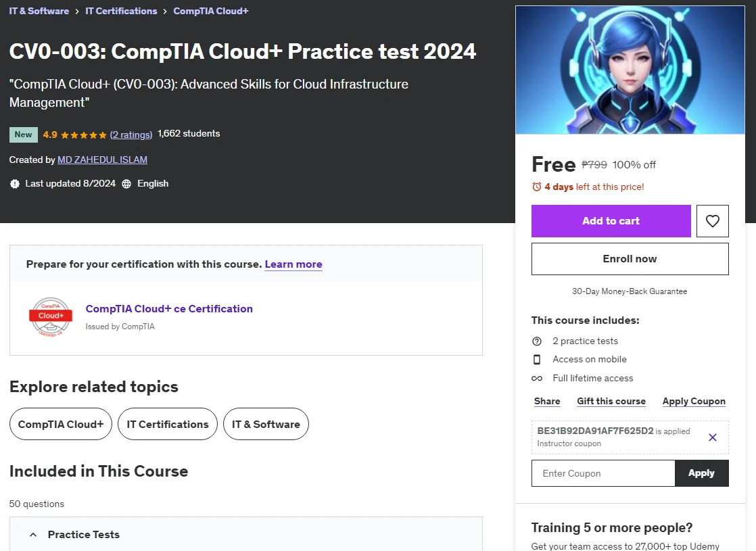Image resolution: width=756 pixels, height=551 pixels.
Task: Click the last updated badge icon
Action: pos(15,184)
